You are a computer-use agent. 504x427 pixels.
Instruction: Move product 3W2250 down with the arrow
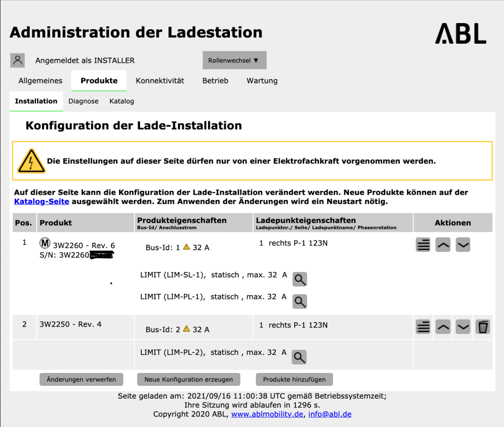coord(463,327)
